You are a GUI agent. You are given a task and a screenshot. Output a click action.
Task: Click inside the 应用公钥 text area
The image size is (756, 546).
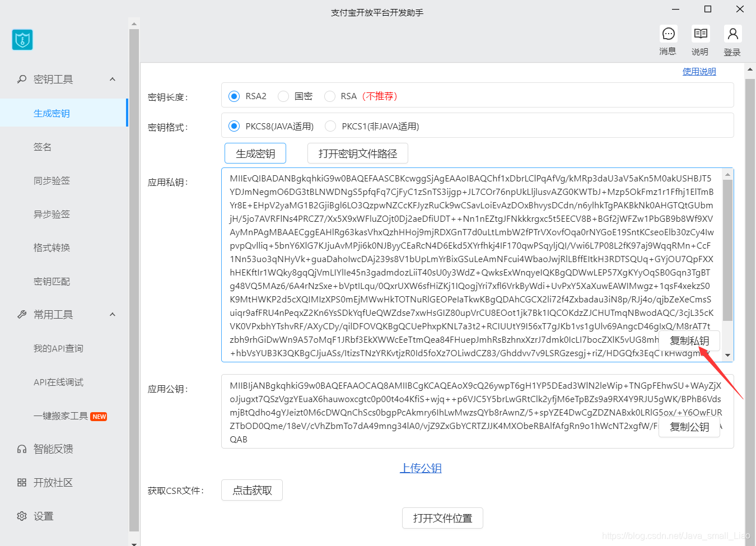click(477, 412)
